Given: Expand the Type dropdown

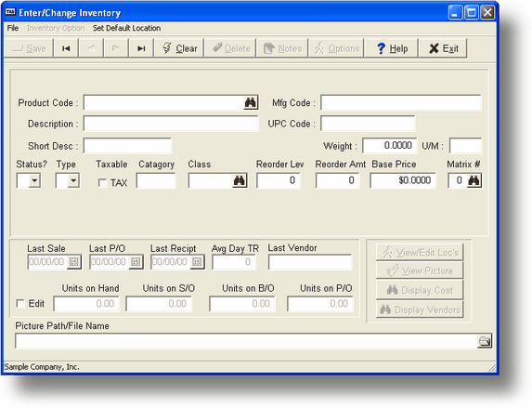Looking at the screenshot, I should click(73, 180).
